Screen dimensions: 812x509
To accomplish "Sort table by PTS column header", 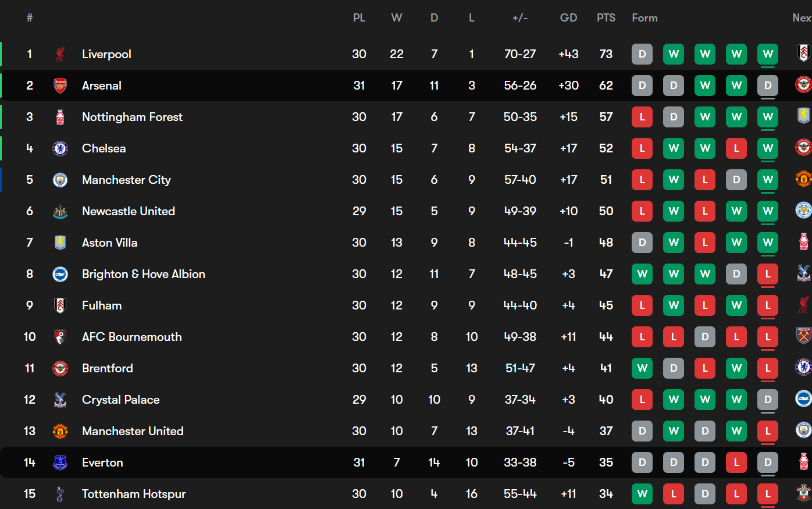I will click(x=606, y=18).
